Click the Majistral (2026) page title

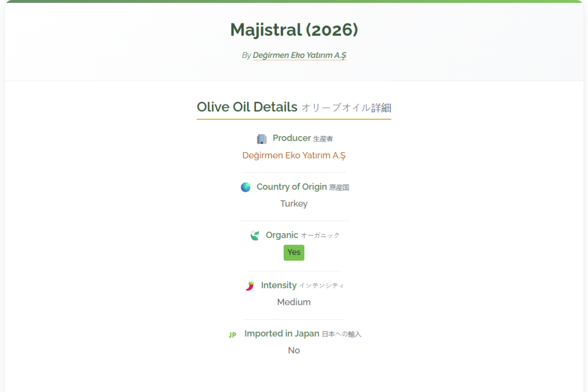click(294, 30)
